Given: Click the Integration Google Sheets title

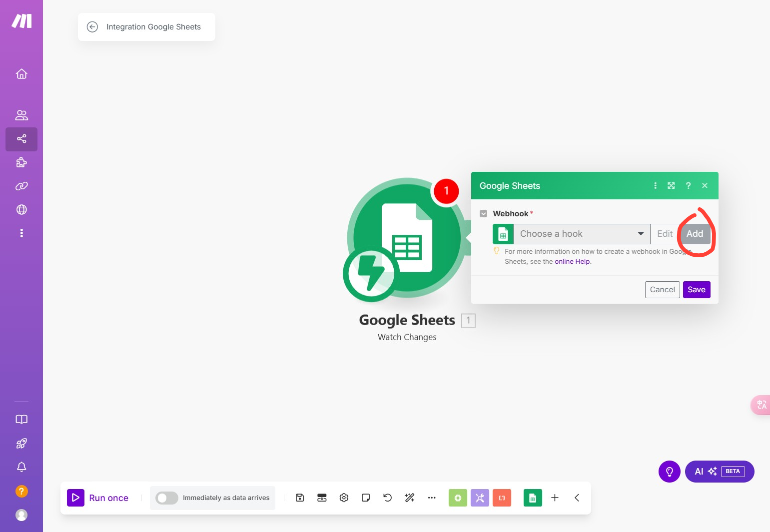Looking at the screenshot, I should point(153,27).
